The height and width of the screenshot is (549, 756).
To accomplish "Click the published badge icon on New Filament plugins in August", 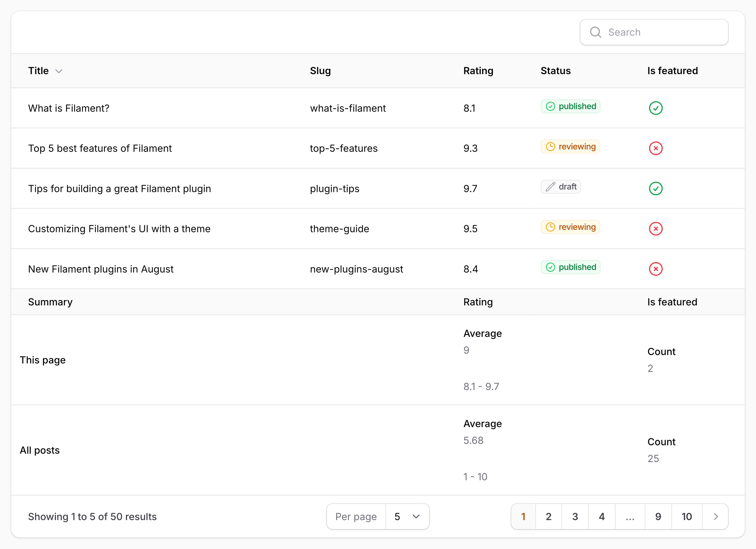I will click(550, 267).
